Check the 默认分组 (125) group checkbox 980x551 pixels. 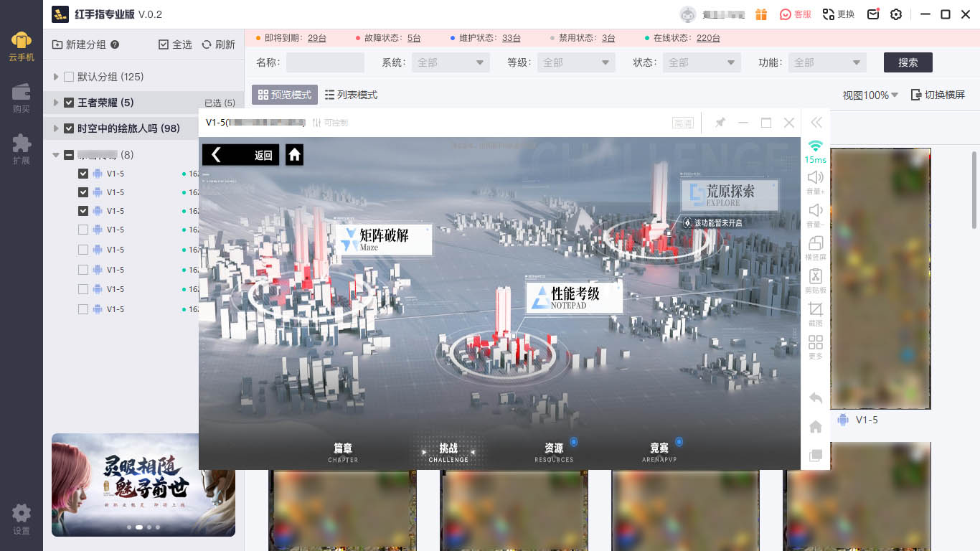(69, 77)
